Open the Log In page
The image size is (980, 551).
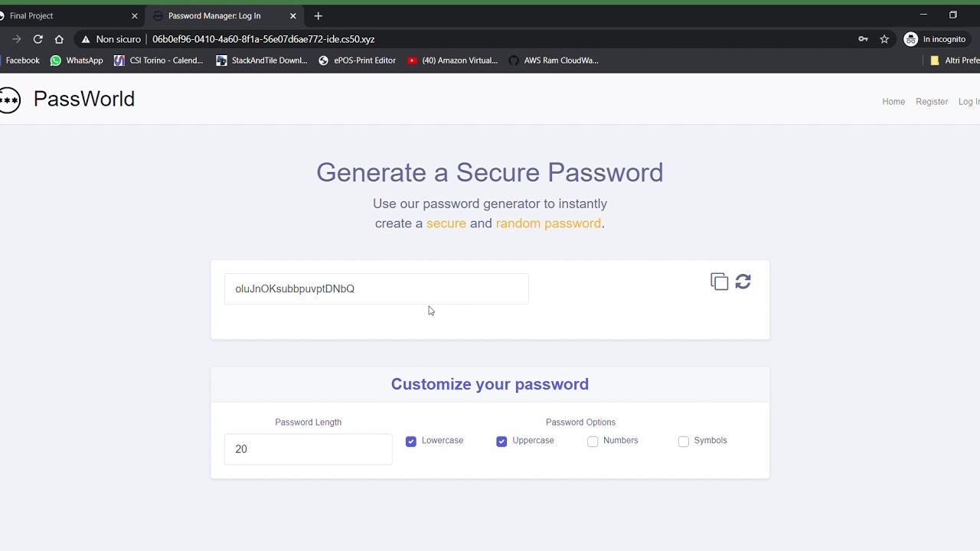coord(969,102)
